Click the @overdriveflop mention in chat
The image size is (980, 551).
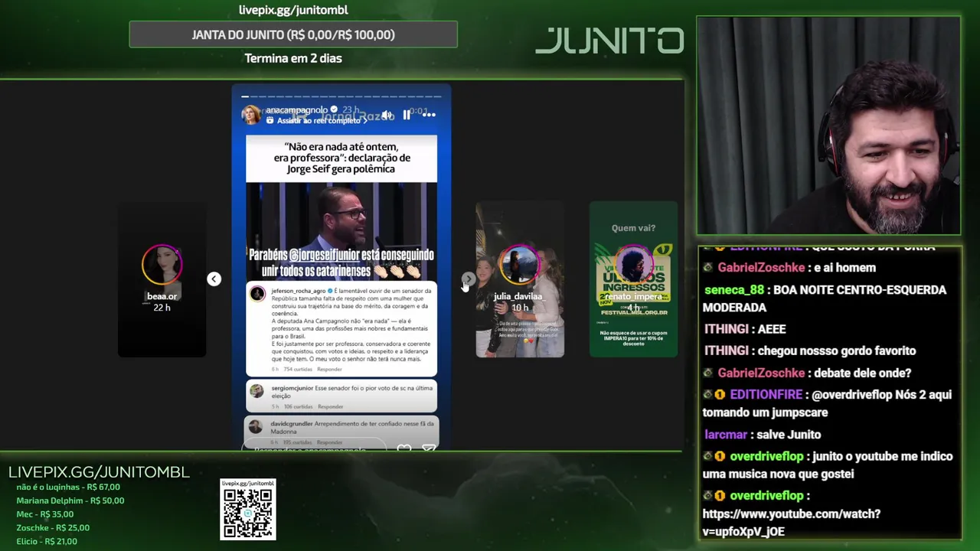(x=851, y=395)
